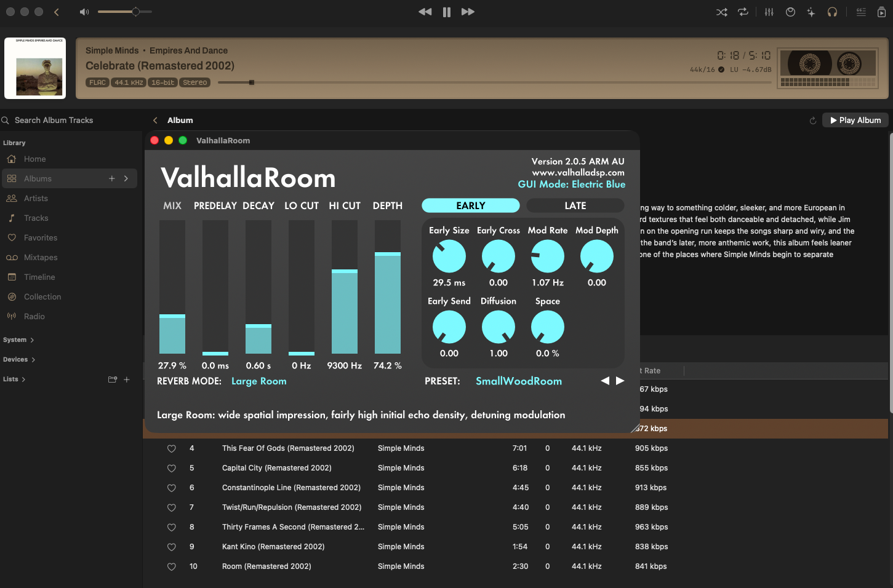893x588 pixels.
Task: Favorite Capital City track
Action: pos(172,469)
